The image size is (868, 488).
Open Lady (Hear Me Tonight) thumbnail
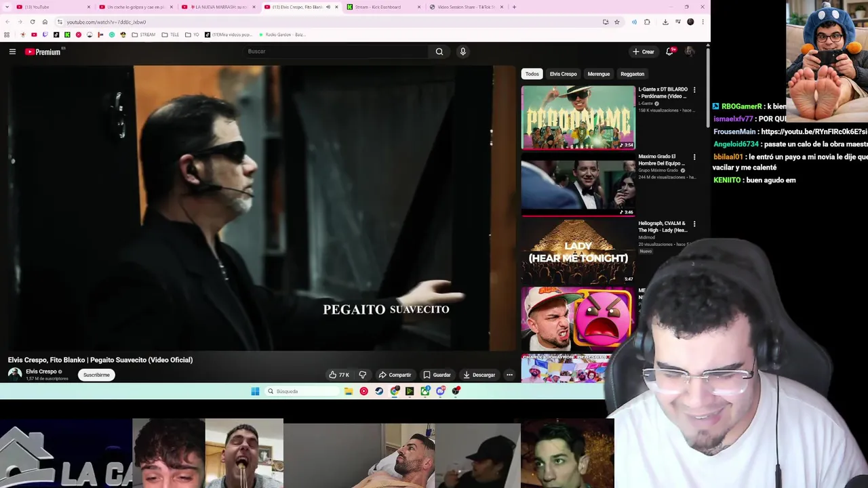pyautogui.click(x=578, y=251)
